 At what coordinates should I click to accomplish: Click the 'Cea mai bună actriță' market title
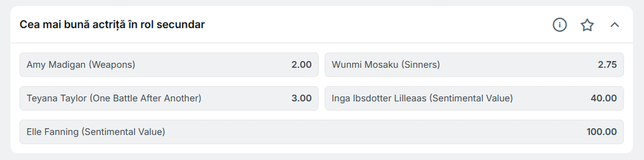[112, 24]
